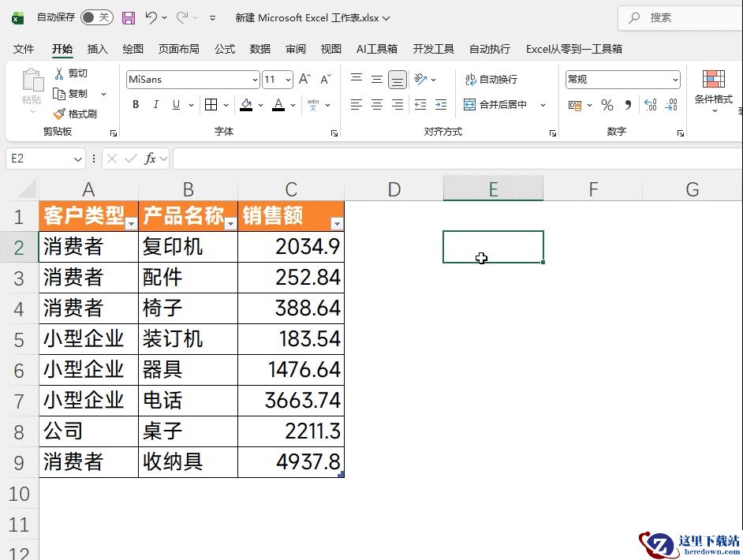
Task: Toggle Wrap Text (自动换行)
Action: [x=491, y=79]
